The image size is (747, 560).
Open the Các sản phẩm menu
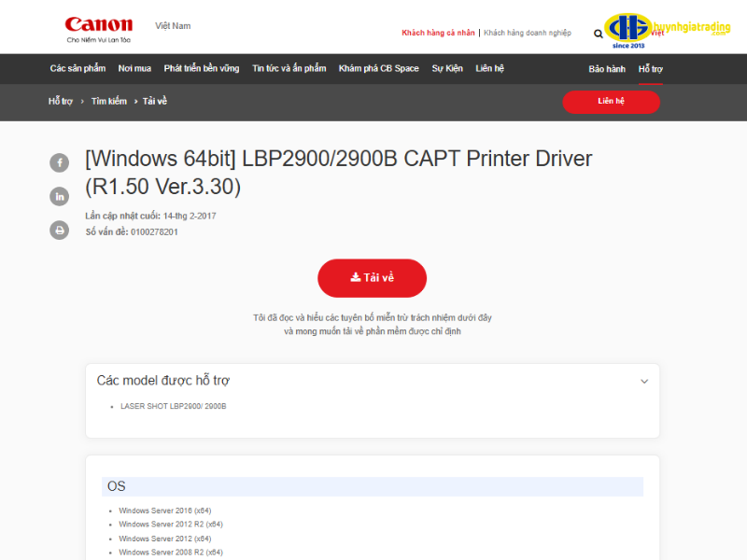point(78,69)
